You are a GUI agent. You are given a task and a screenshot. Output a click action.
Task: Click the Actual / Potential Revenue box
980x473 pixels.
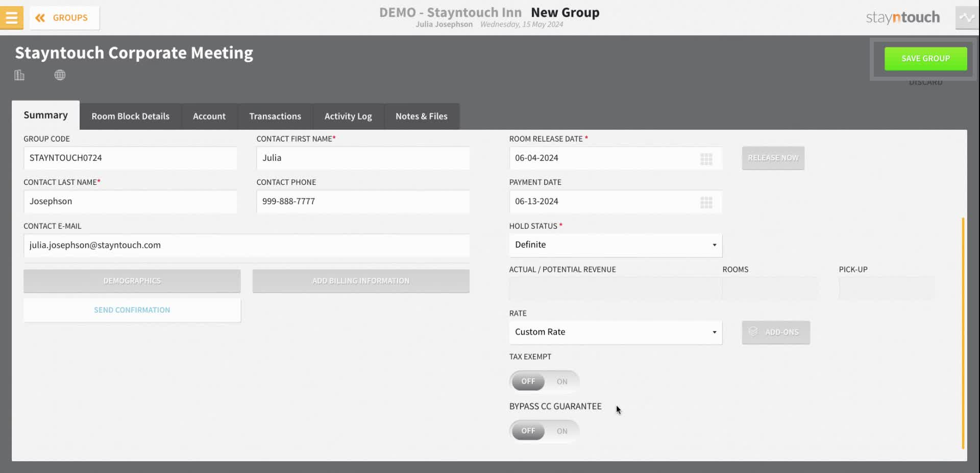[x=616, y=289]
